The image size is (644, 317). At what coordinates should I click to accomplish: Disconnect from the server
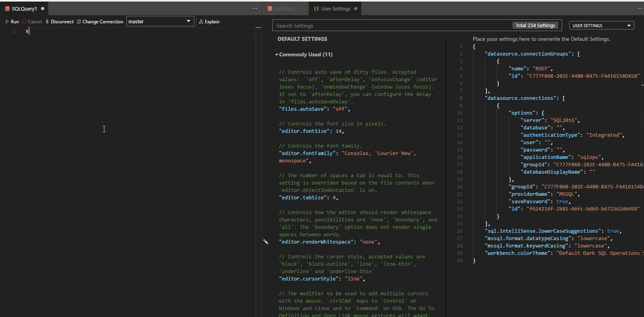point(59,22)
